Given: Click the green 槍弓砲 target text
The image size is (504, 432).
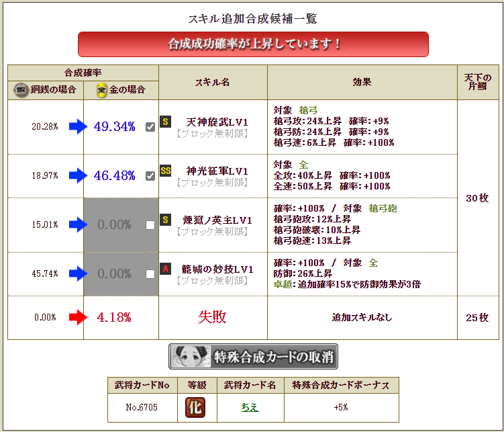Looking at the screenshot, I should click(383, 208).
